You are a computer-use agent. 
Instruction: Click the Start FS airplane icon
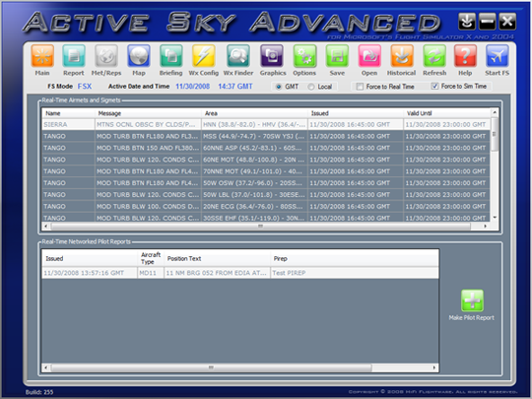pos(498,55)
